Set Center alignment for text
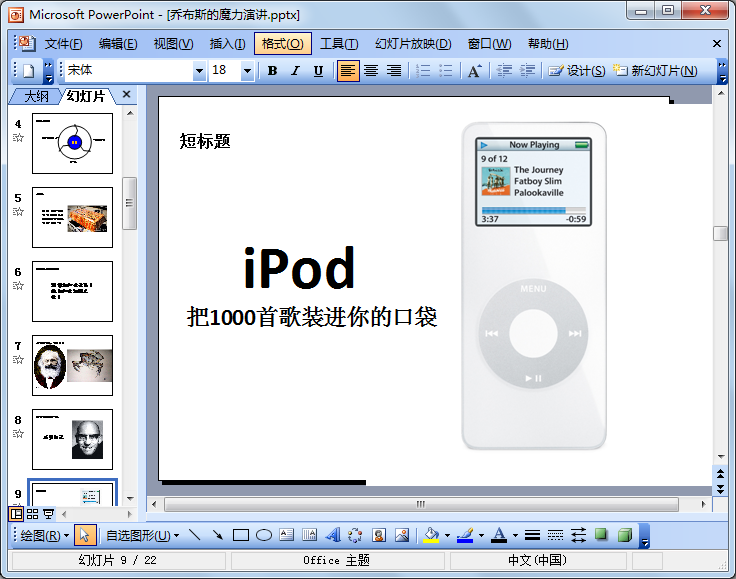736x579 pixels. [371, 71]
